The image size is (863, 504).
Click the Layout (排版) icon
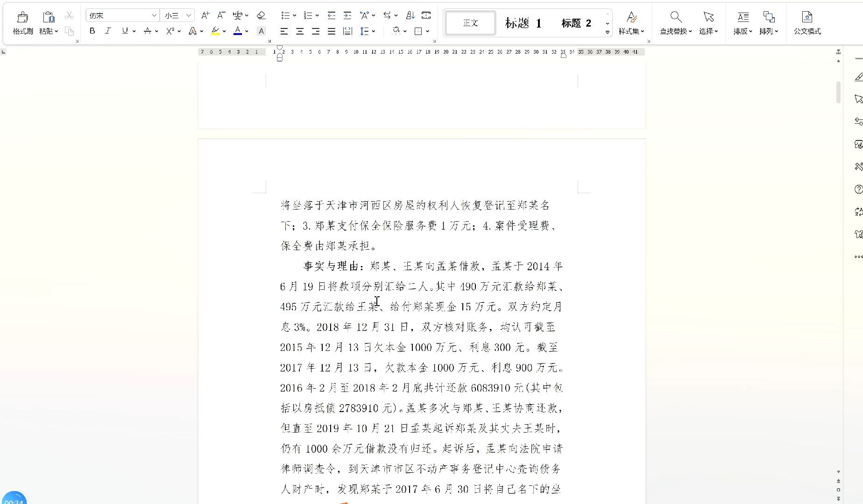point(743,17)
